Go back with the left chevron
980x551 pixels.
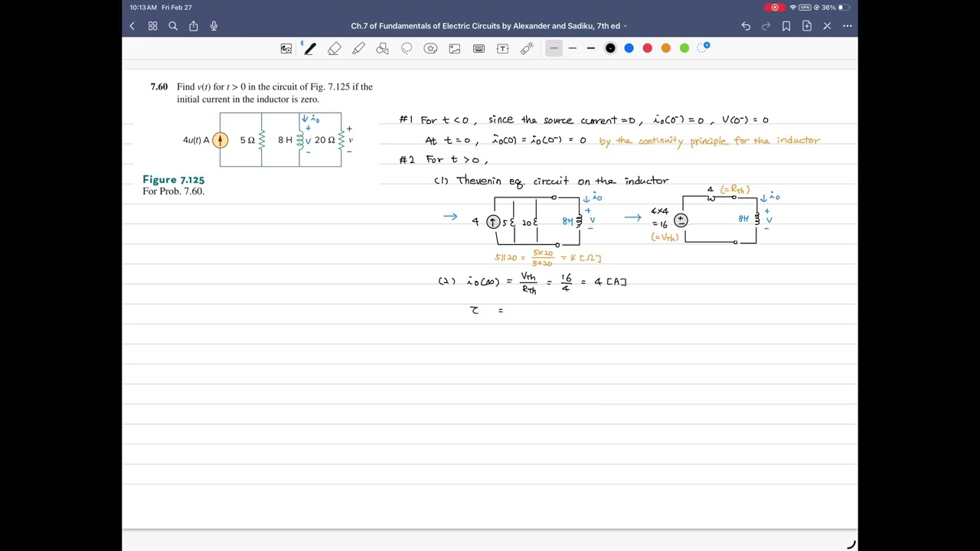point(132,26)
